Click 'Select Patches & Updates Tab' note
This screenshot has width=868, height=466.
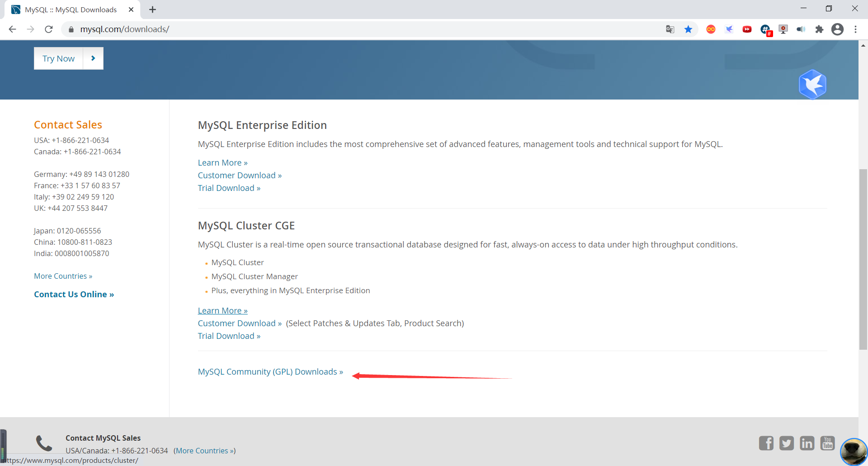point(375,323)
